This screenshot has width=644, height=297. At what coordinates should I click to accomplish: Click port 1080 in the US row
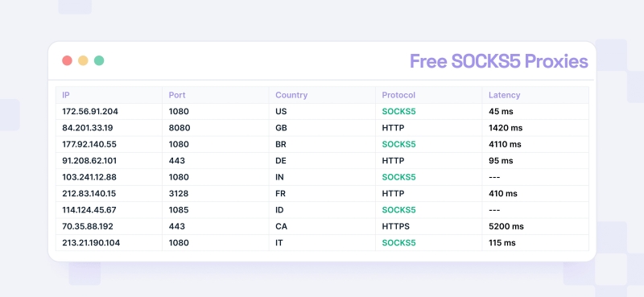coord(179,111)
